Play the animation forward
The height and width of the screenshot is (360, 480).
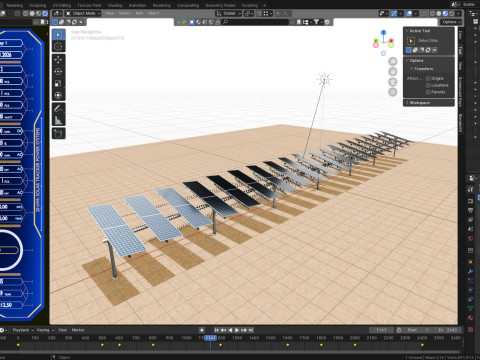237,330
